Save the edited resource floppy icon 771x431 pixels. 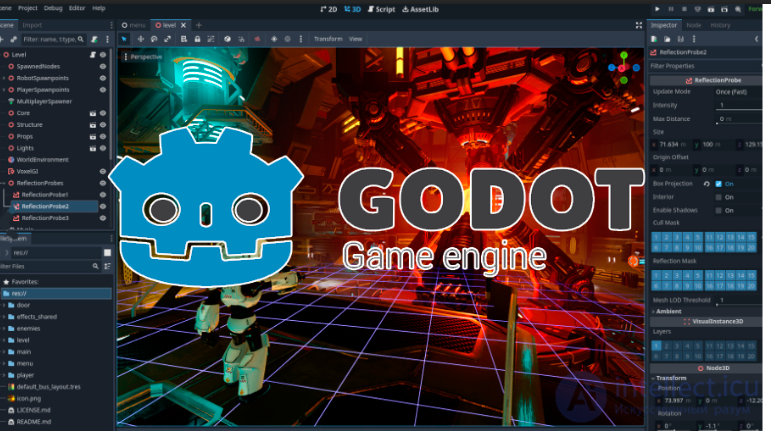tap(681, 39)
